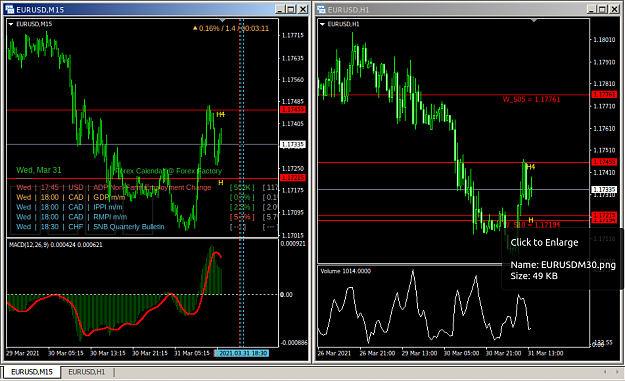Select the CAD IPPI m/m calendar row
The width and height of the screenshot is (625, 381).
click(x=147, y=207)
